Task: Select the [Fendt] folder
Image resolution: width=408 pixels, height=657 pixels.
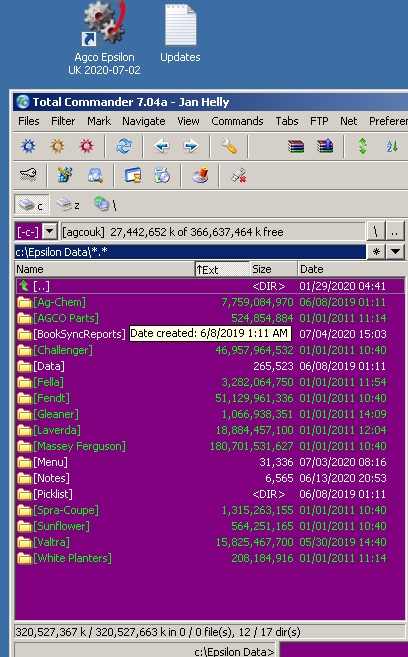Action: point(210,398)
